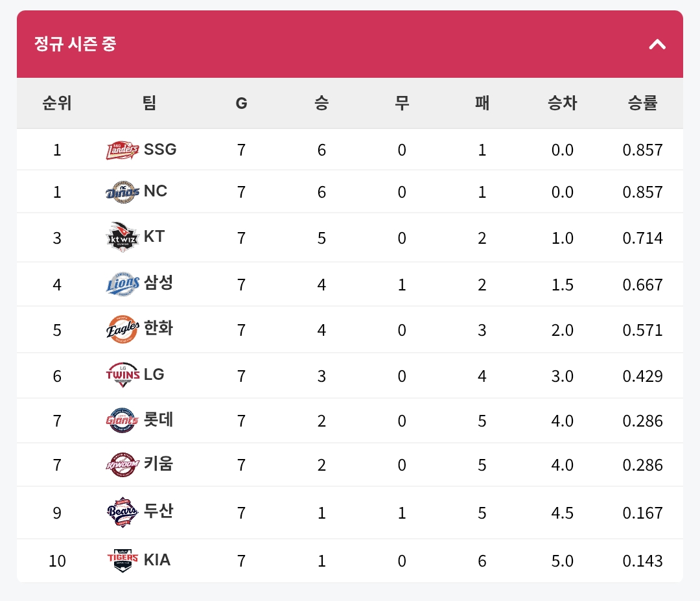The width and height of the screenshot is (700, 601).
Task: Click the Doosan Bears team logo
Action: click(x=122, y=513)
